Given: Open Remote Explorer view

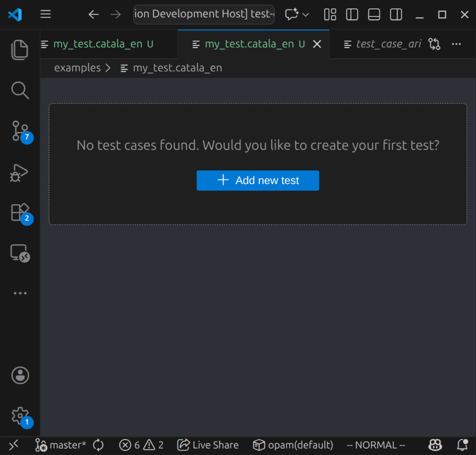Looking at the screenshot, I should (x=20, y=253).
